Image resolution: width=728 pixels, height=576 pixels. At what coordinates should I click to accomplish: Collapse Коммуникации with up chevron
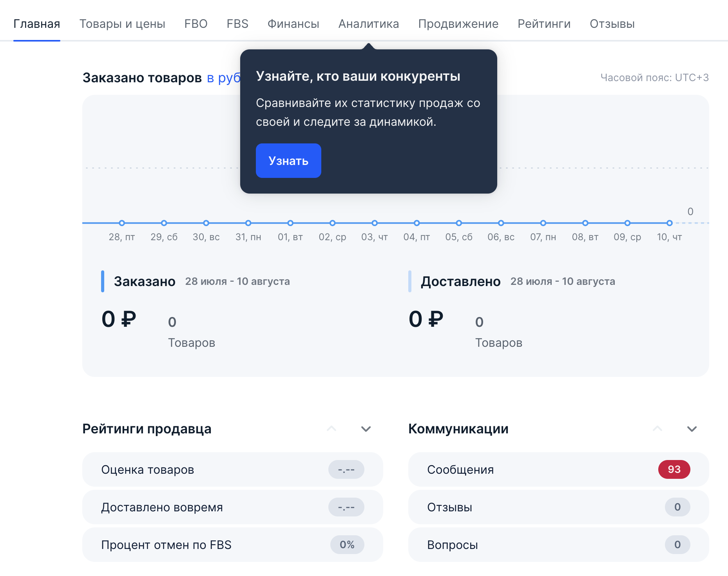[657, 429]
